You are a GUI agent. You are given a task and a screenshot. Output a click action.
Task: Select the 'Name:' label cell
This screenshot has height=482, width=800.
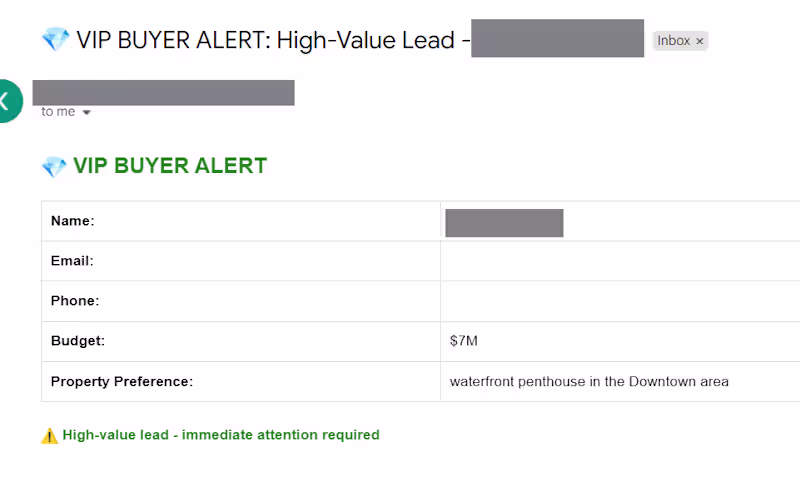tap(73, 221)
